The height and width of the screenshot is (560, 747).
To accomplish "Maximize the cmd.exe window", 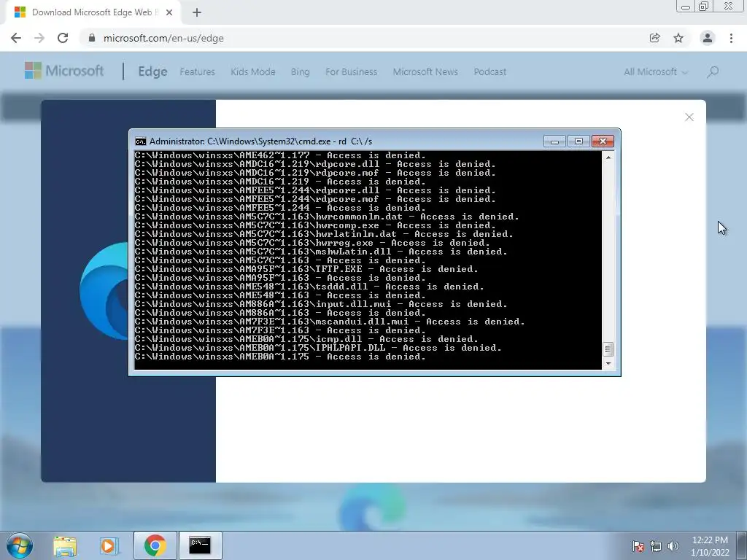I will 578,141.
